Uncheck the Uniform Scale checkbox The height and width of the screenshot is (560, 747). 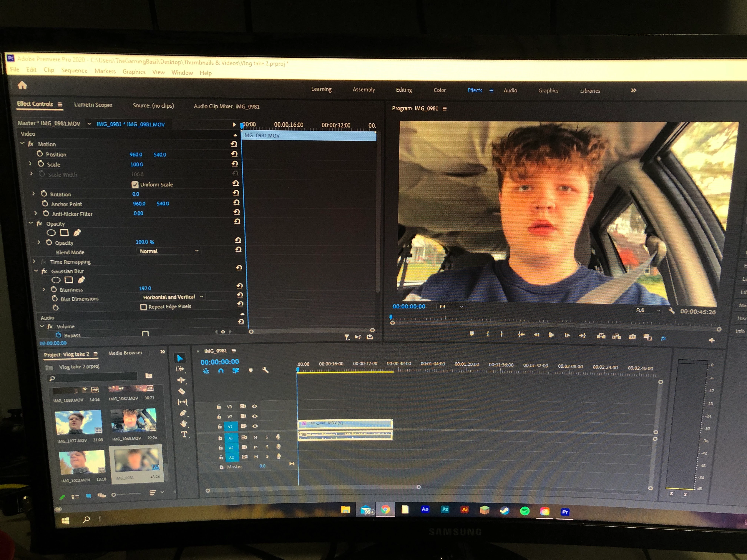135,185
